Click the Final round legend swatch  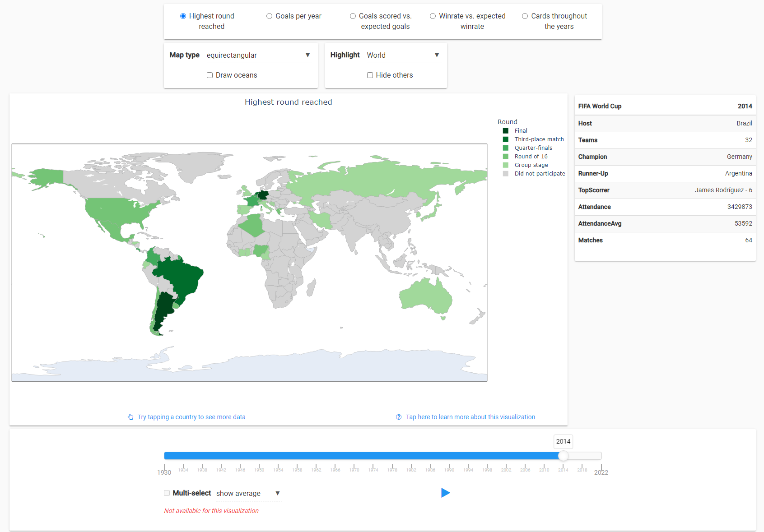coord(506,131)
